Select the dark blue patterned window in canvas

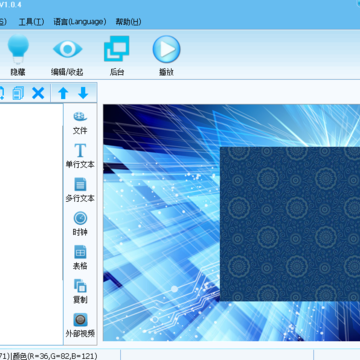point(290,224)
